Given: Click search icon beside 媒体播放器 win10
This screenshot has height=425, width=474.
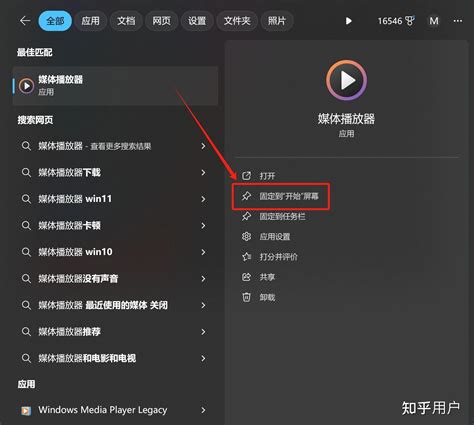Looking at the screenshot, I should coord(26,252).
